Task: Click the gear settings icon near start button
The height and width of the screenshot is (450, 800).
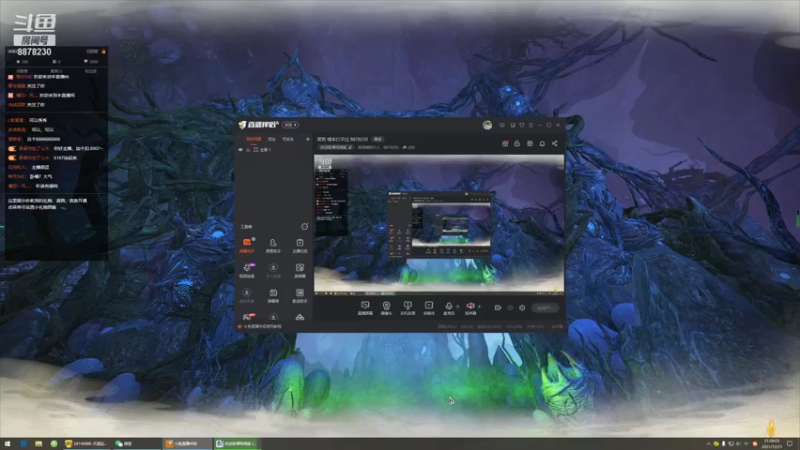Action: click(522, 308)
